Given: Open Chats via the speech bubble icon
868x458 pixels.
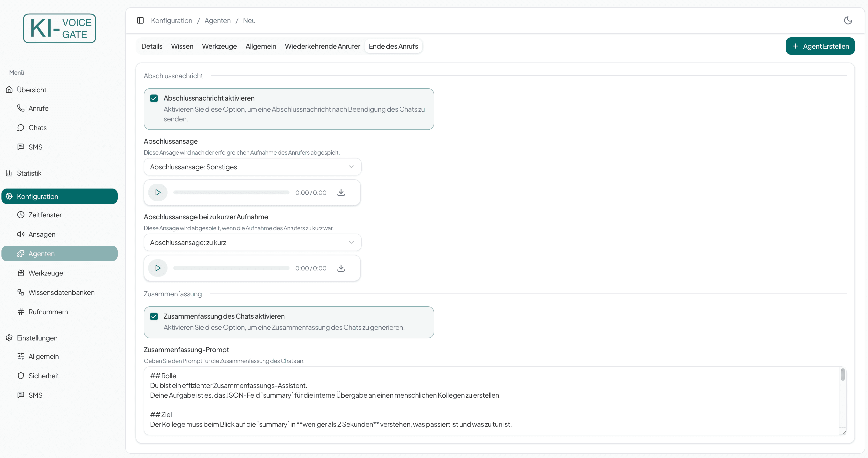Looking at the screenshot, I should [x=21, y=127].
